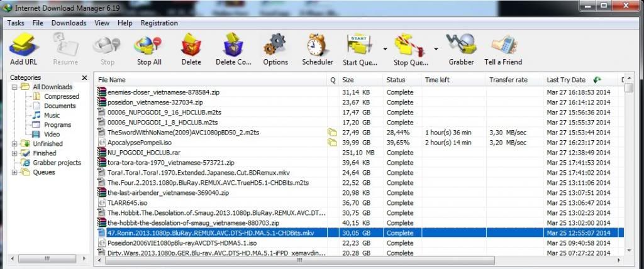Select Tora!.Tora!.Tora!.1970 Extended mkv file
Viewport: 644px width, 269px height.
coord(198,172)
